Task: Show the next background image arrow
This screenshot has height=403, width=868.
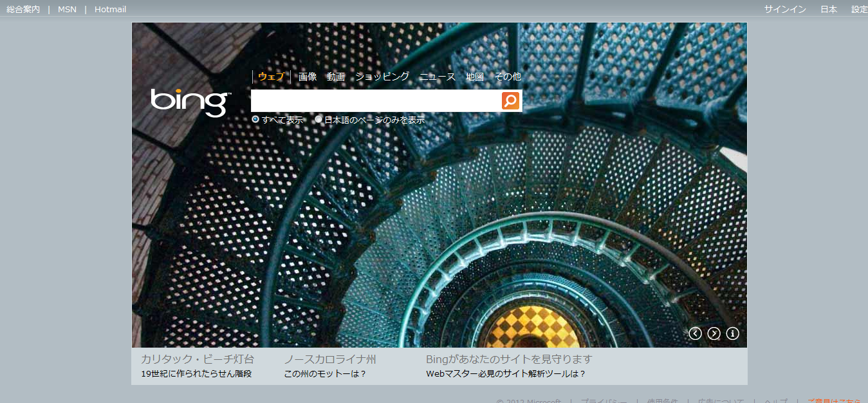Action: (714, 333)
